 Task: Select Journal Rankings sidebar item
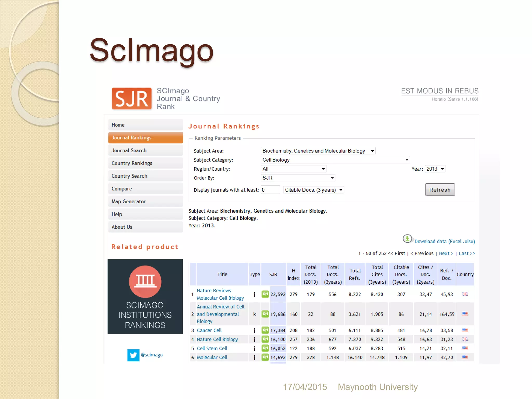[x=145, y=137]
